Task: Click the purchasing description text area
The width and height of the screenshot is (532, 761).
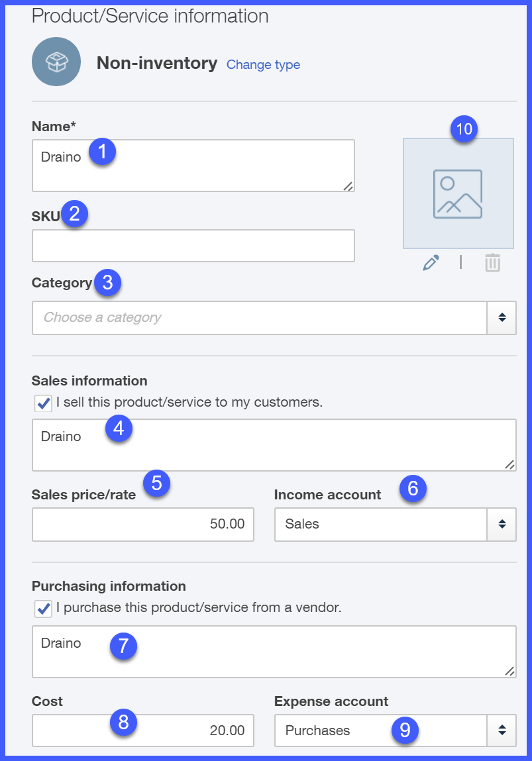Action: (x=274, y=652)
